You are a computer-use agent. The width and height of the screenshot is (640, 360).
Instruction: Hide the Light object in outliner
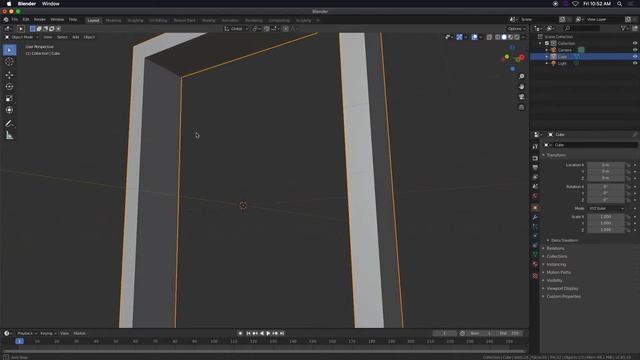point(635,63)
